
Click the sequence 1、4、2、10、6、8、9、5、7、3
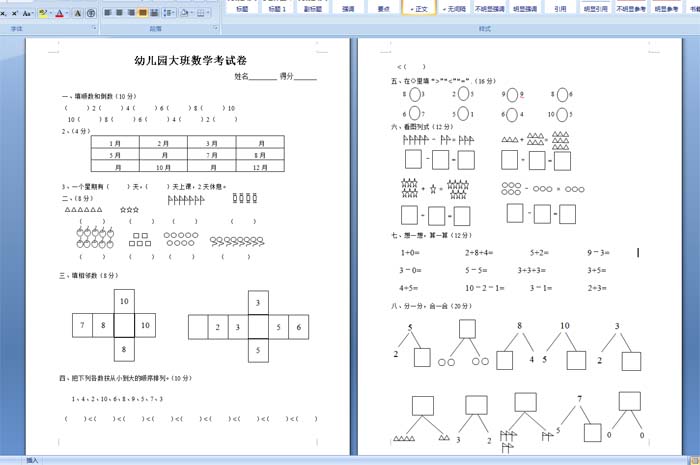pos(117,399)
